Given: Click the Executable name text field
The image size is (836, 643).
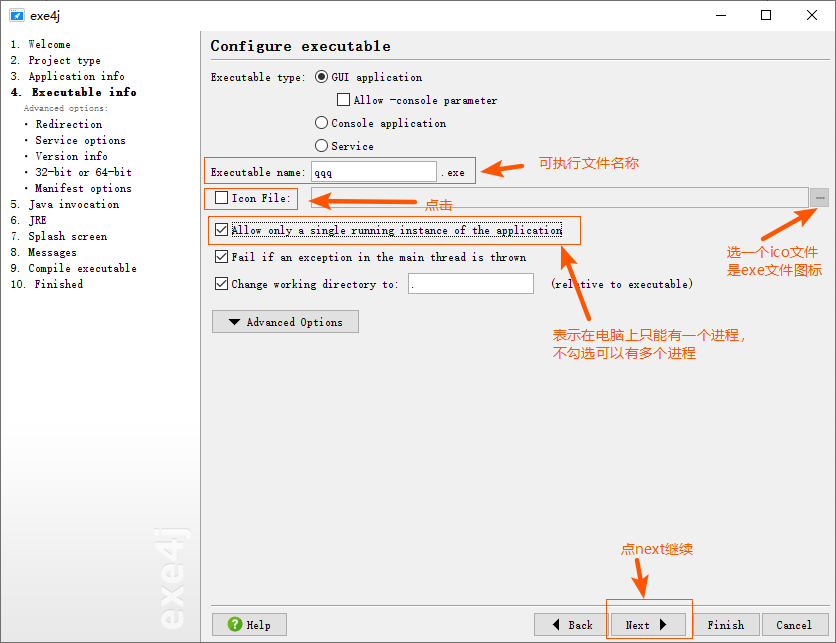Looking at the screenshot, I should coord(374,172).
